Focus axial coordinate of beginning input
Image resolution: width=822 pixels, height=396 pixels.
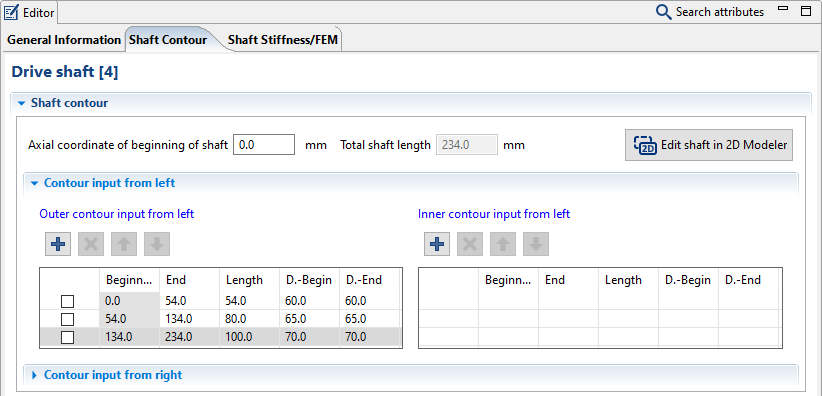264,145
